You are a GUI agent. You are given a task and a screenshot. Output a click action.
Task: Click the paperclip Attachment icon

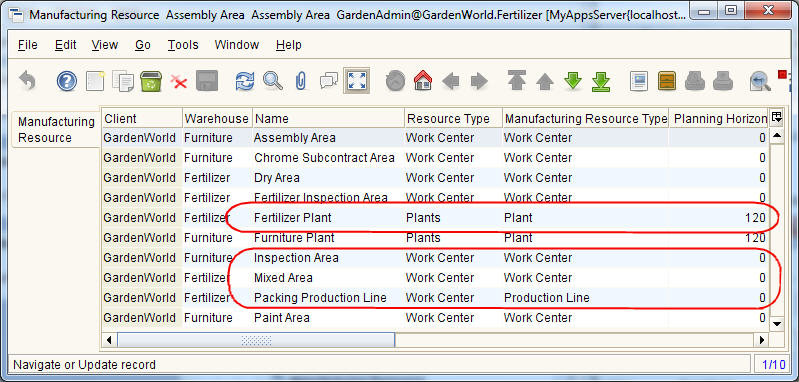pyautogui.click(x=301, y=81)
